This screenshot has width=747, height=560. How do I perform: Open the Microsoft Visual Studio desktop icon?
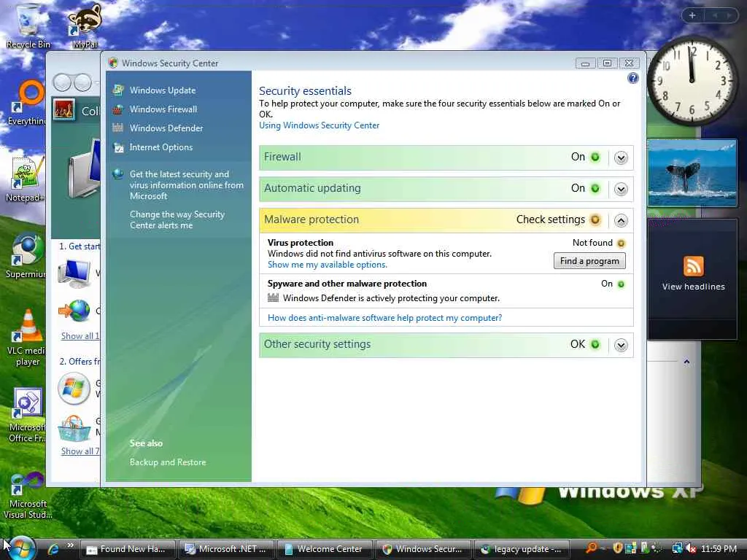coord(27,495)
